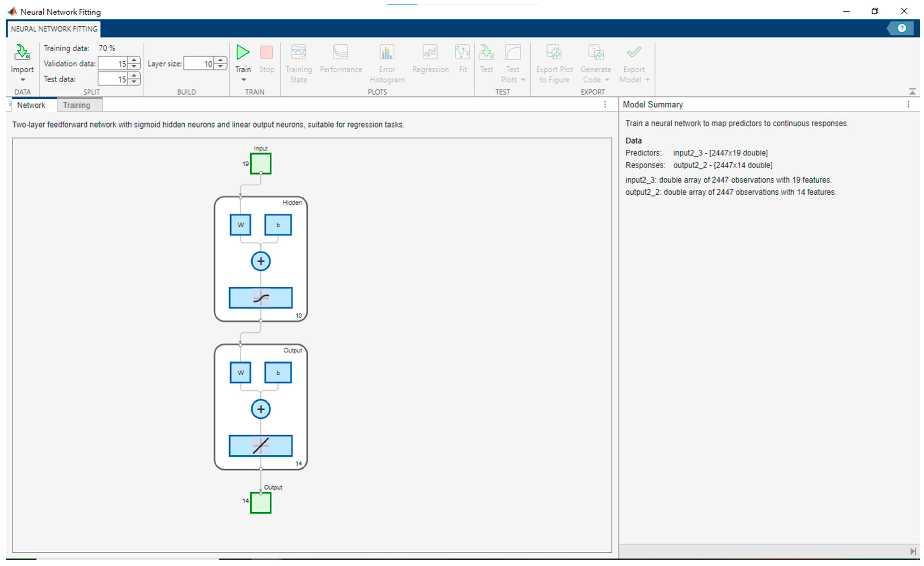Decrease the Test data percentage stepper

pos(134,82)
